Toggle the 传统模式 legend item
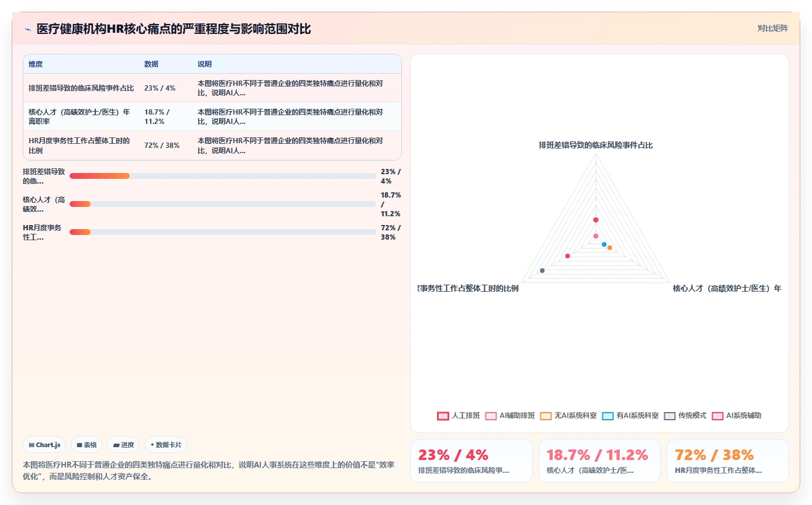This screenshot has height=505, width=812. [x=685, y=416]
